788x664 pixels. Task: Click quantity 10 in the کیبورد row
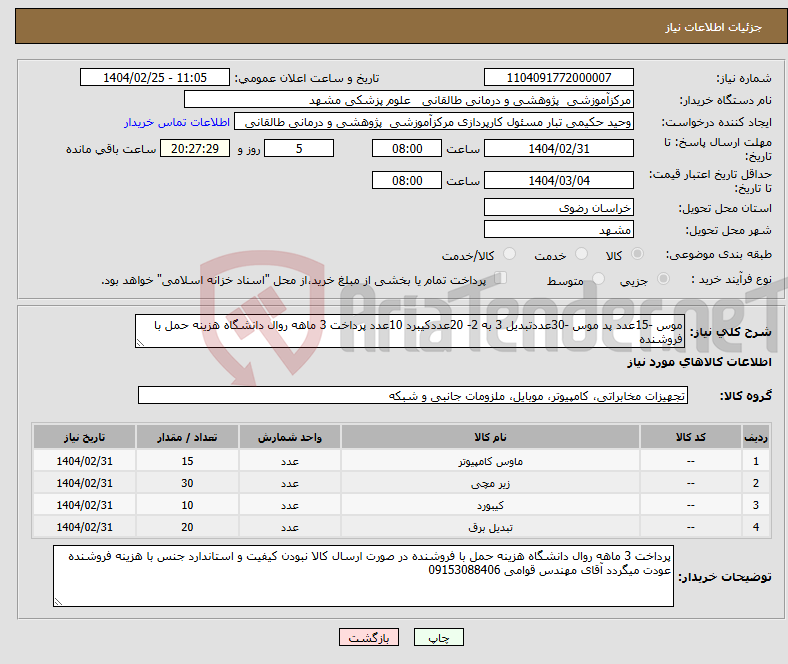(x=187, y=505)
